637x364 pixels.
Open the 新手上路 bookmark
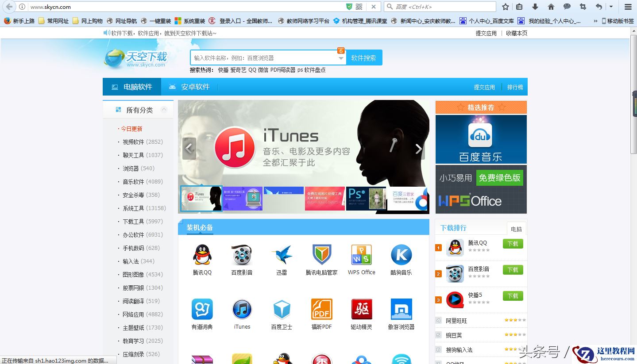[x=19, y=21]
